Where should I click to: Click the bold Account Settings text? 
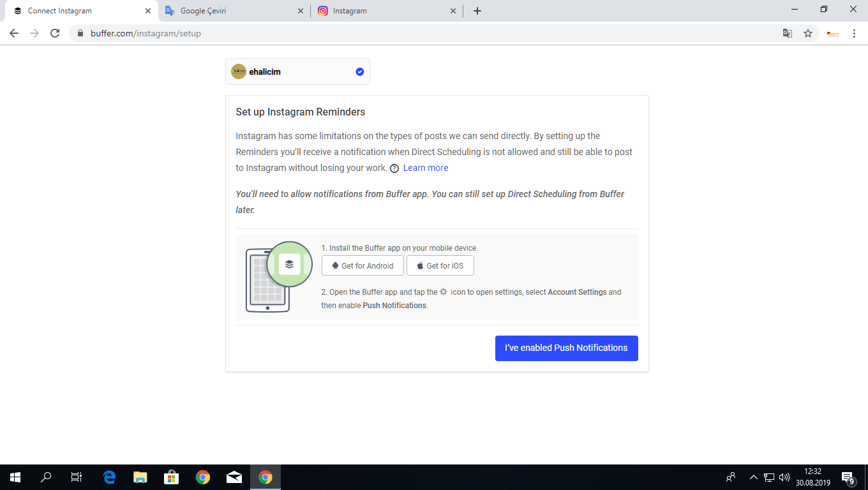tap(577, 292)
